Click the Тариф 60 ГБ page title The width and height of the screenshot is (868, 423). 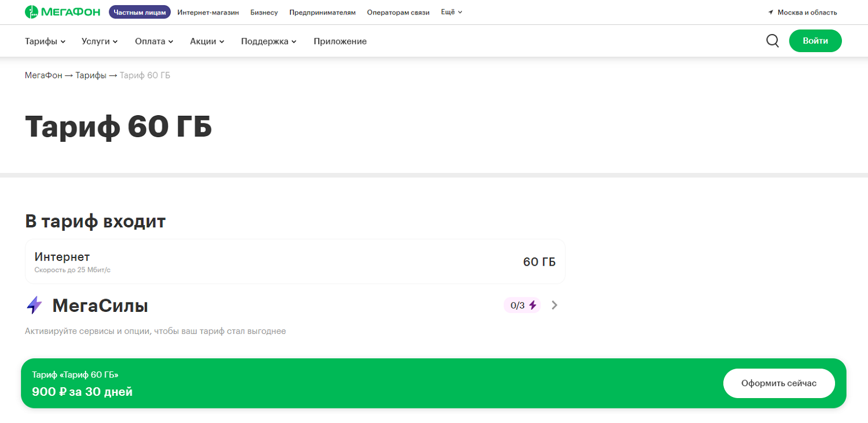pos(119,127)
